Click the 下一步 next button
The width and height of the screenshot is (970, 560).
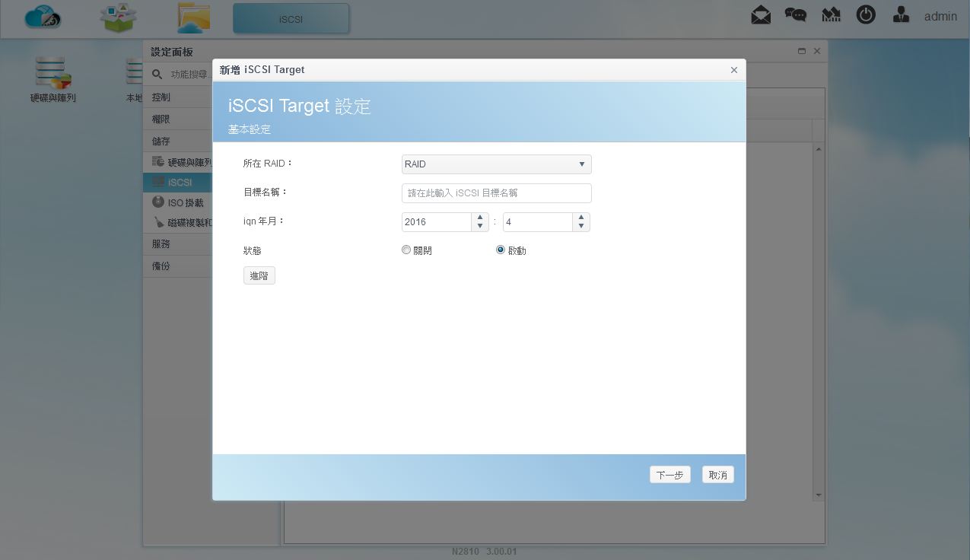click(x=670, y=475)
